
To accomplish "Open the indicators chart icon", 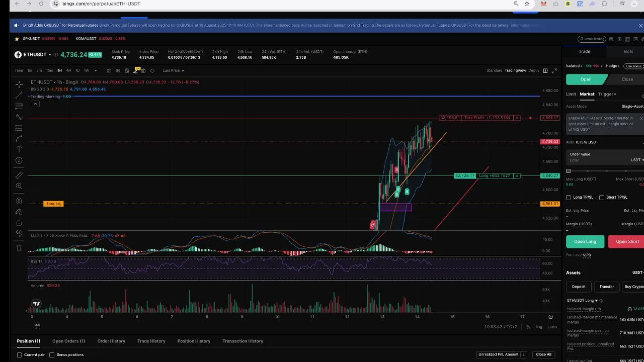I will pos(109,70).
